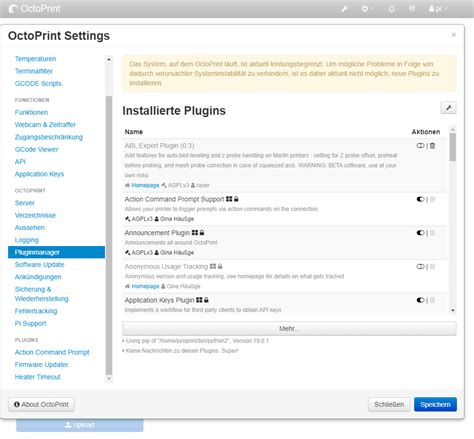Click the Upload button behind dialog
Screen dimensions: 474x439
pyautogui.click(x=80, y=425)
